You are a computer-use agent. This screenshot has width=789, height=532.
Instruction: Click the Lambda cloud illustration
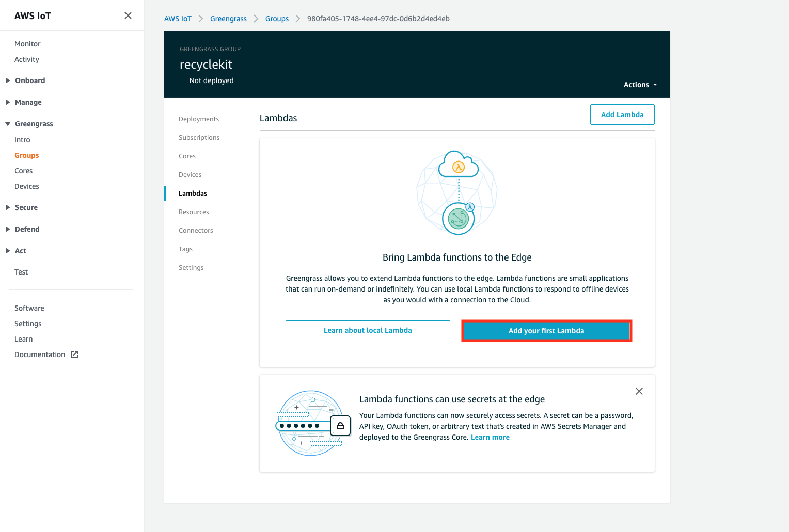point(457,192)
